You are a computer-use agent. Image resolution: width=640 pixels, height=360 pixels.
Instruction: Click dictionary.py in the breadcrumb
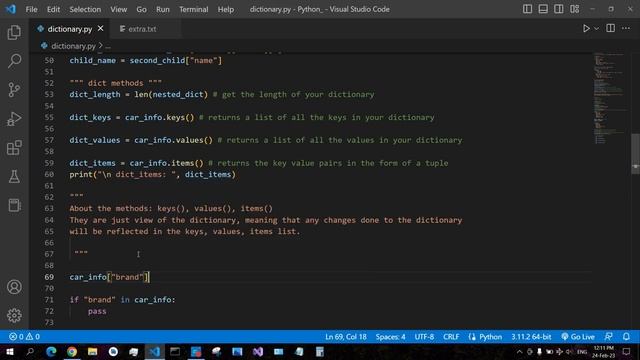(x=73, y=46)
